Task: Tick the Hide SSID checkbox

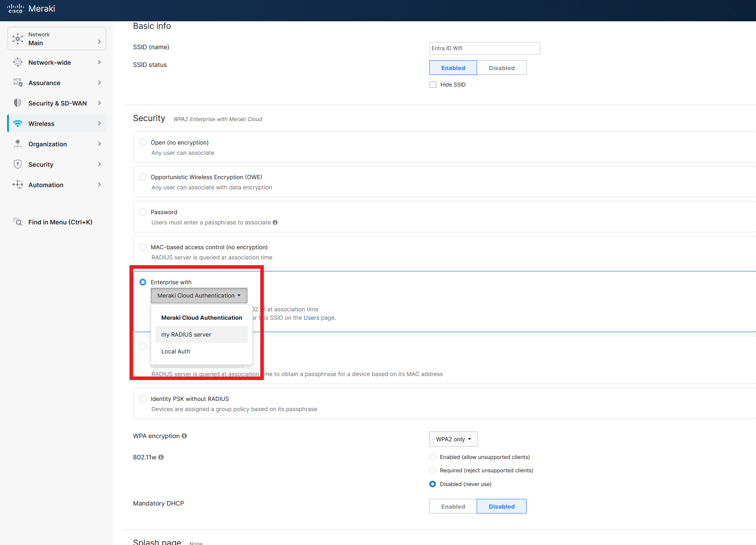Action: pyautogui.click(x=433, y=85)
